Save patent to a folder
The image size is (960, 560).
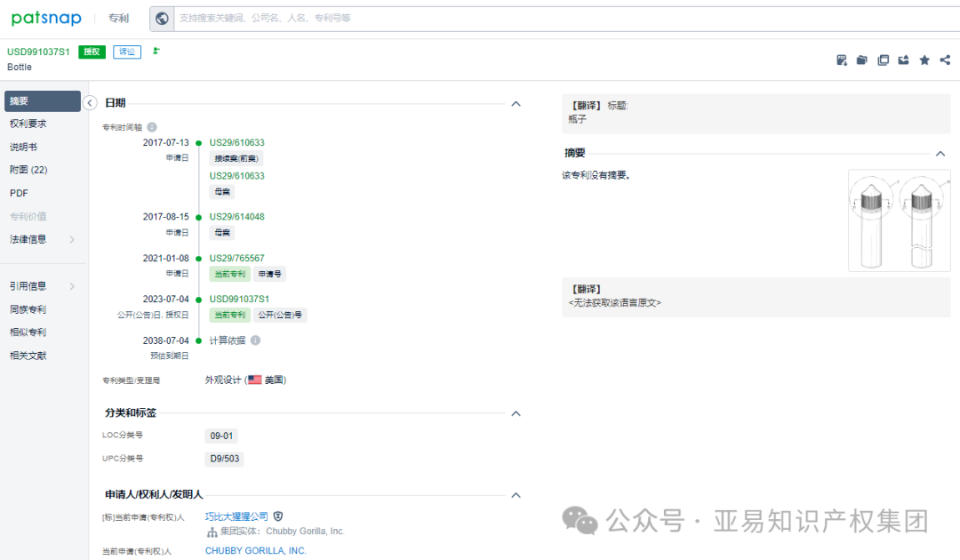pos(860,59)
